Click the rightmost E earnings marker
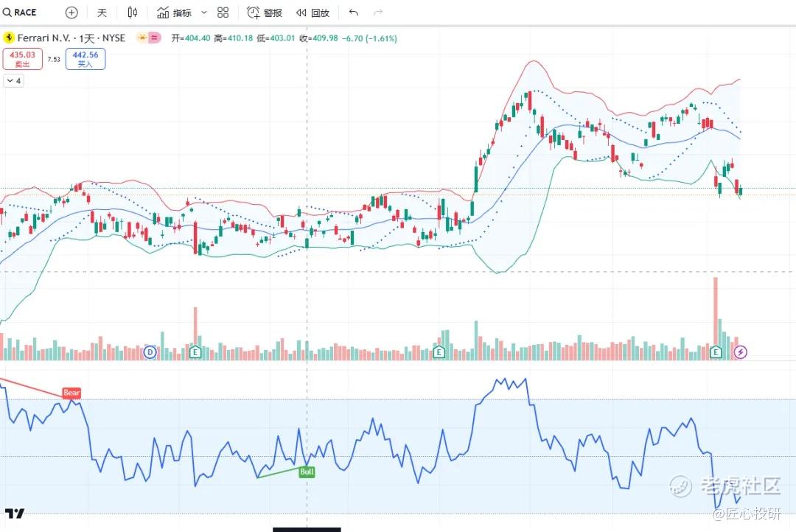Viewport: 796px width, 532px height. [716, 351]
